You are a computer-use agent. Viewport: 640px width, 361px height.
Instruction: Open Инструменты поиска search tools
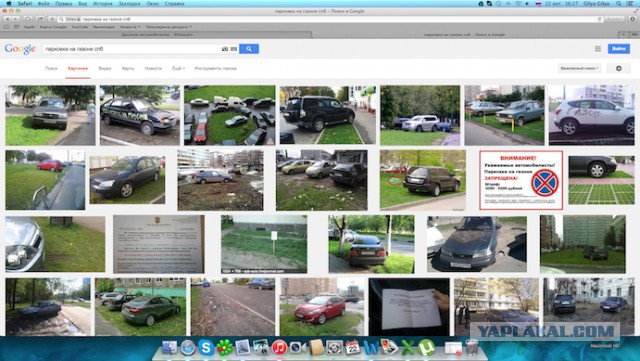[216, 69]
